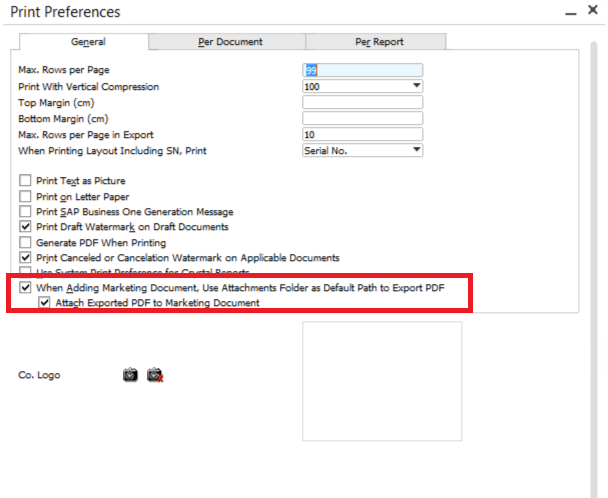Image resolution: width=608 pixels, height=498 pixels.
Task: Minimize the Print Preferences window
Action: [568, 13]
